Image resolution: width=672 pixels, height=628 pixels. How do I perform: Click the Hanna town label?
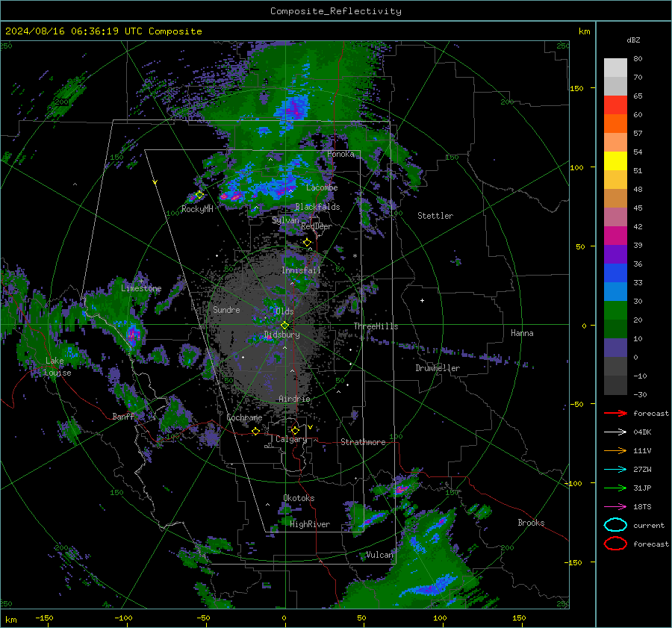click(522, 333)
